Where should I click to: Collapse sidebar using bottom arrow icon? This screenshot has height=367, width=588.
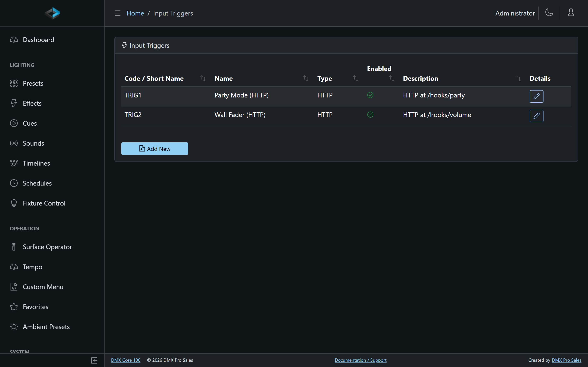point(94,360)
